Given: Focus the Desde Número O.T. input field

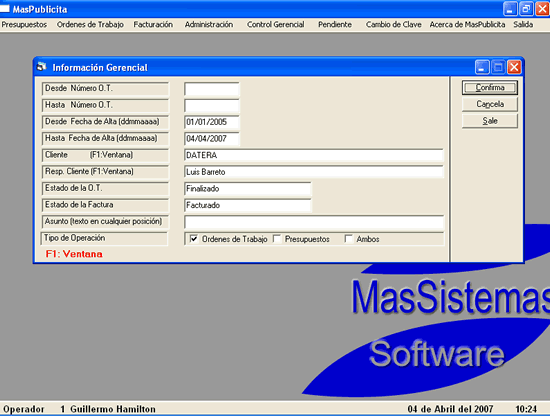Looking at the screenshot, I should (212, 89).
